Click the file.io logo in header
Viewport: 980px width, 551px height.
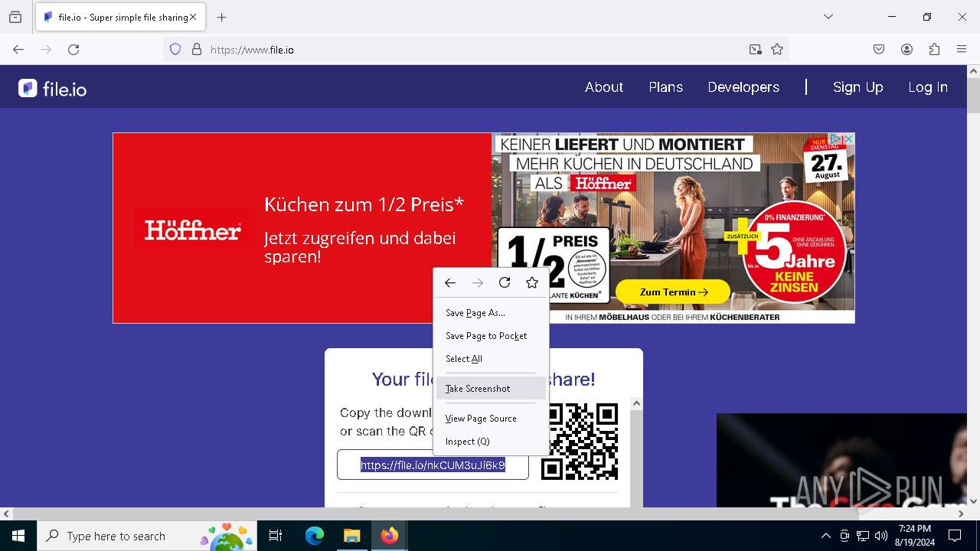(x=52, y=88)
